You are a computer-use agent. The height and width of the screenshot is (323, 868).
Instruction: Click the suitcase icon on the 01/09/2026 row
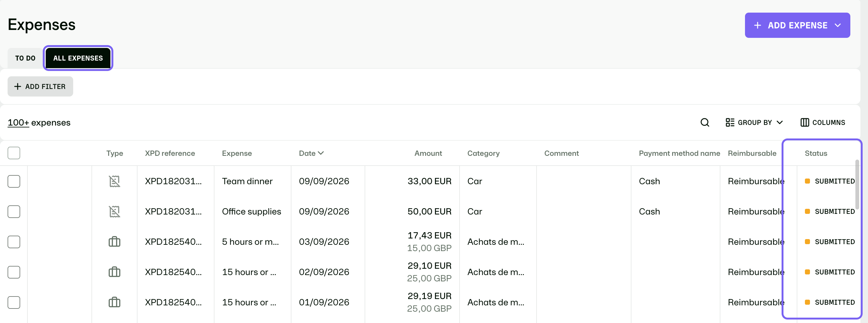pyautogui.click(x=114, y=302)
